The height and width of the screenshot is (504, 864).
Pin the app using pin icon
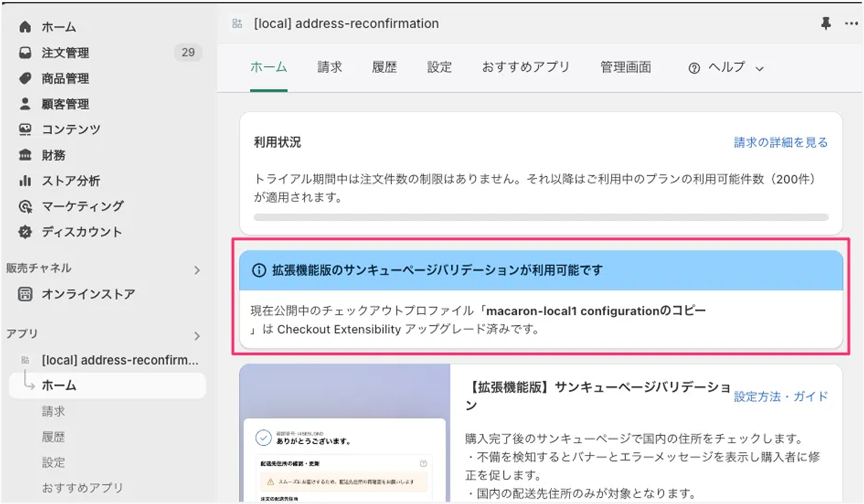825,23
